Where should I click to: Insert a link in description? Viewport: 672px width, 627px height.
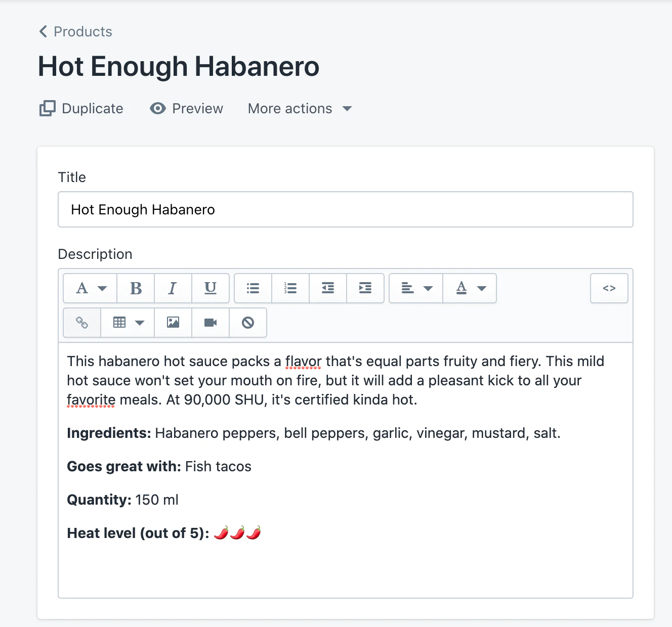(x=82, y=323)
